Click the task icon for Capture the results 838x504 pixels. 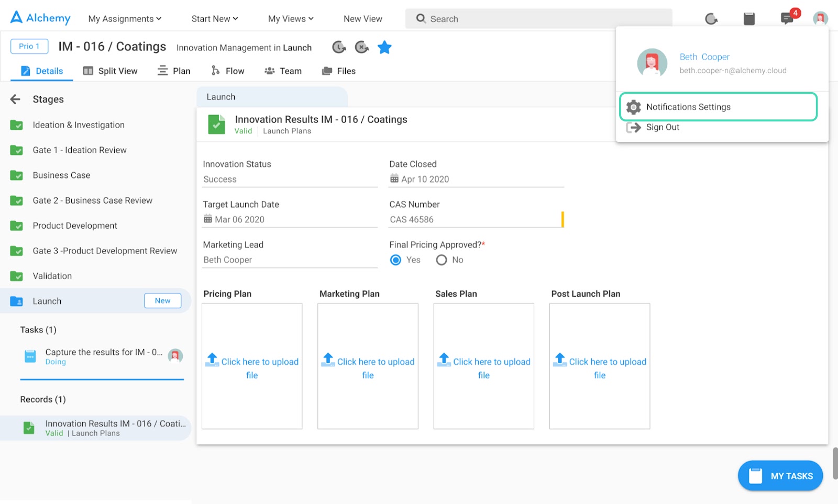tap(30, 356)
